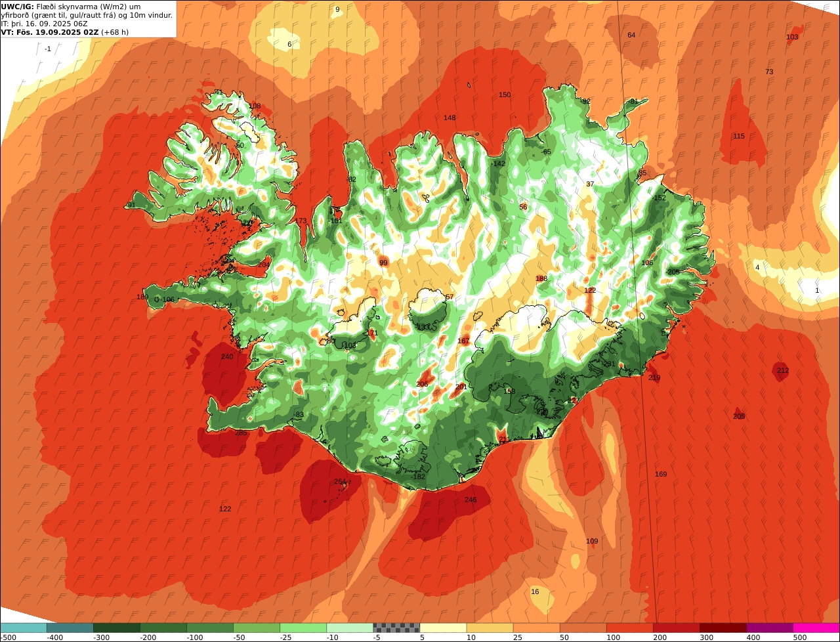Select the legend swatch between -100 and -50
The width and height of the screenshot is (840, 642).
(x=210, y=628)
